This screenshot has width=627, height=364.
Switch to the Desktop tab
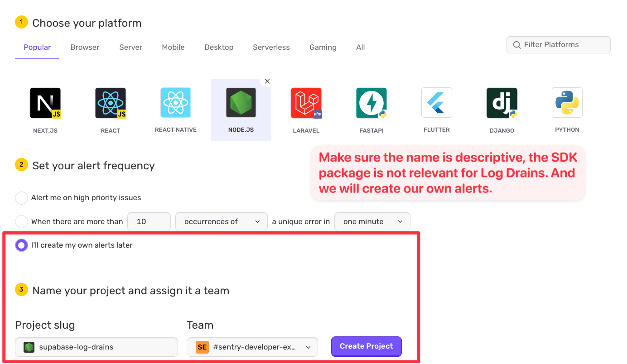point(219,47)
